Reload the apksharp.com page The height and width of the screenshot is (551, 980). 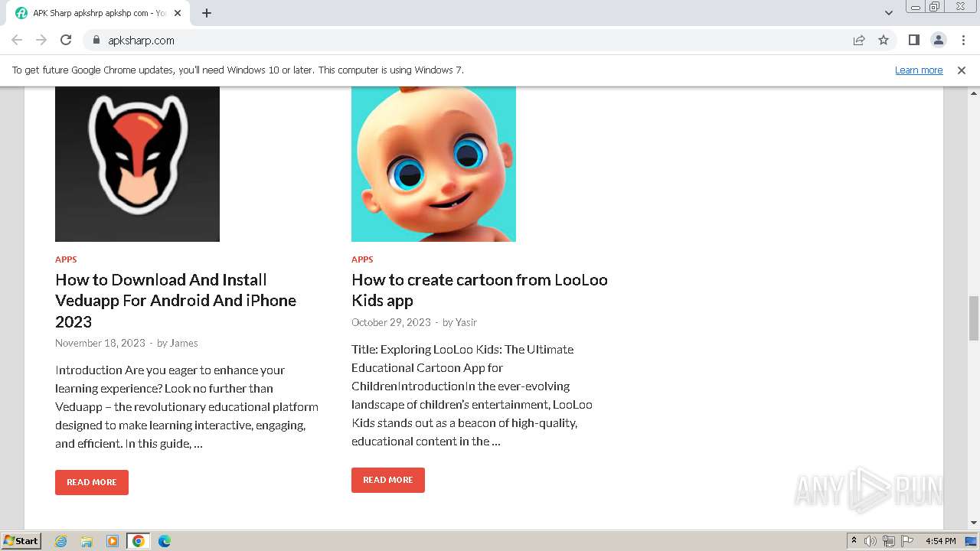pos(66,40)
